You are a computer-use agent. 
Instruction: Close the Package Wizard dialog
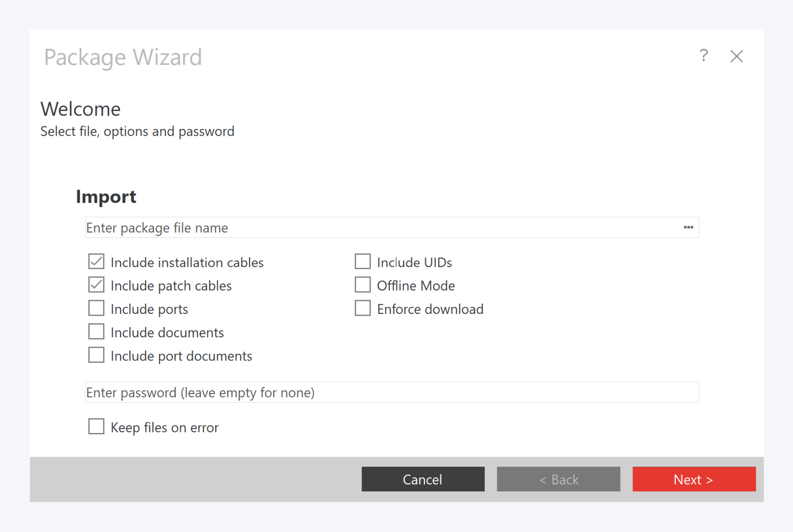tap(736, 56)
